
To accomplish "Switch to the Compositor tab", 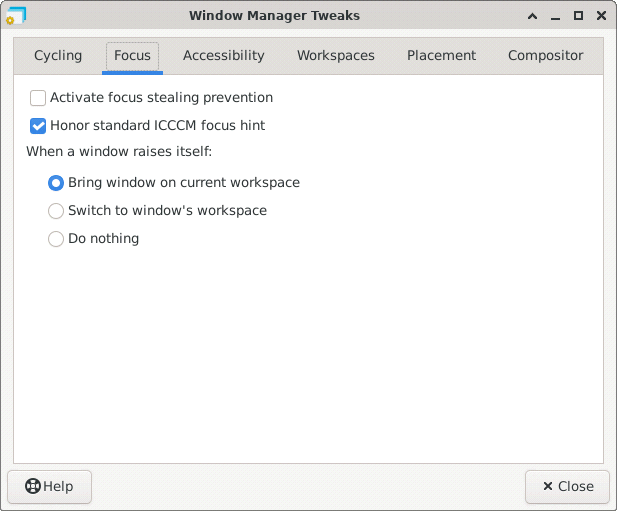I will (545, 56).
